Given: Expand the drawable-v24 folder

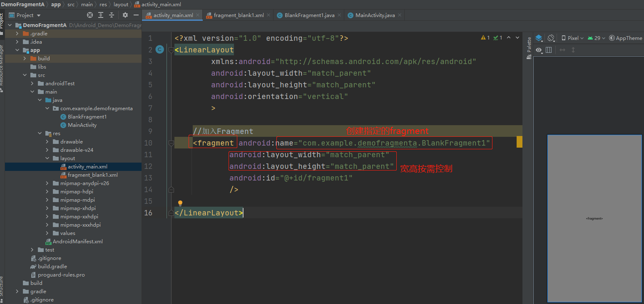Looking at the screenshot, I should click(47, 150).
